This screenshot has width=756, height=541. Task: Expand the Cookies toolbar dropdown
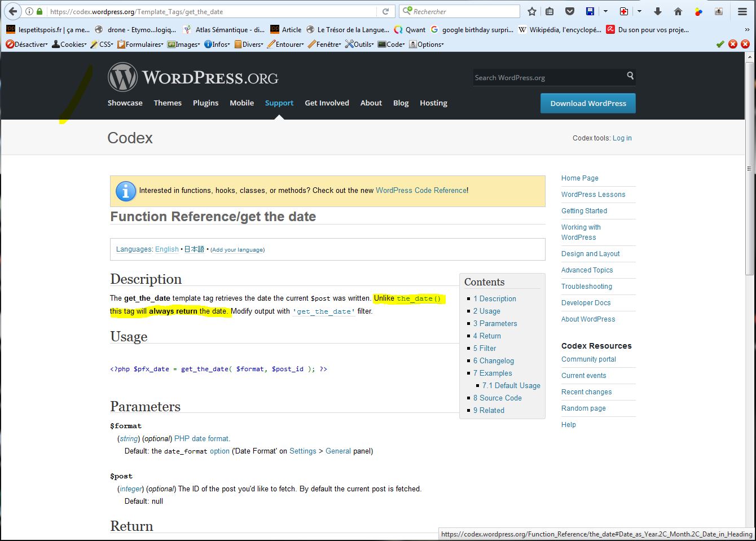pyautogui.click(x=69, y=44)
